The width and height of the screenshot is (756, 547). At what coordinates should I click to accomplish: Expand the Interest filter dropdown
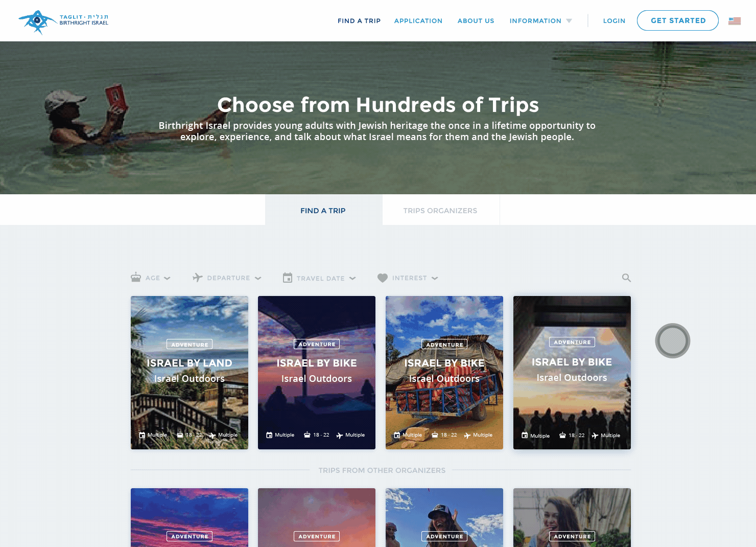coord(408,278)
